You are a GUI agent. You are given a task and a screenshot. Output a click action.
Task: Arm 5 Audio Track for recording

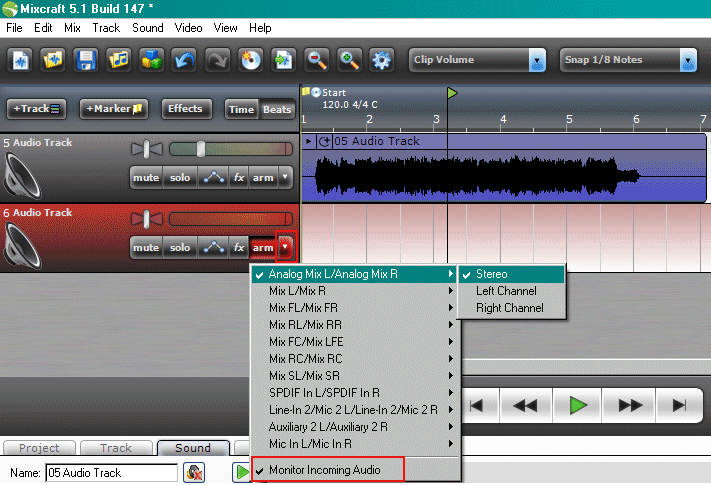(263, 177)
